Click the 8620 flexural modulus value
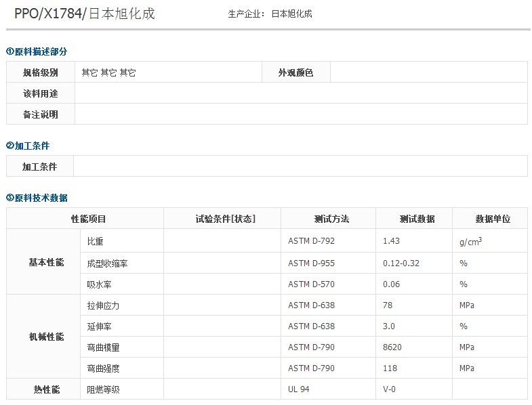Screen dimensions: 532x405 tap(392, 347)
